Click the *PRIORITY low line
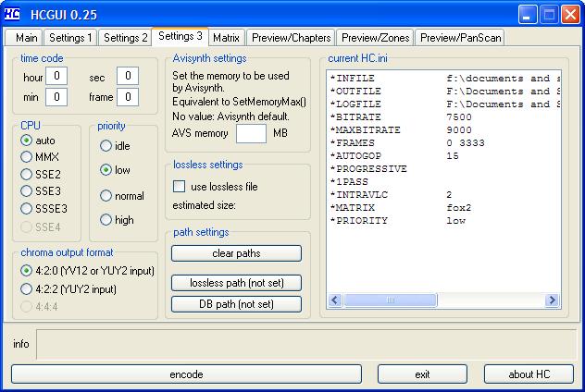Viewport: 585px width, 392px height. click(x=398, y=221)
